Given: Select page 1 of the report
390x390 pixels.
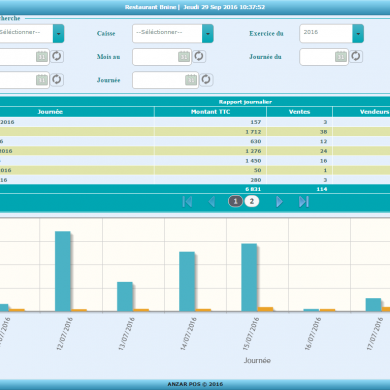Looking at the screenshot, I should pos(235,201).
